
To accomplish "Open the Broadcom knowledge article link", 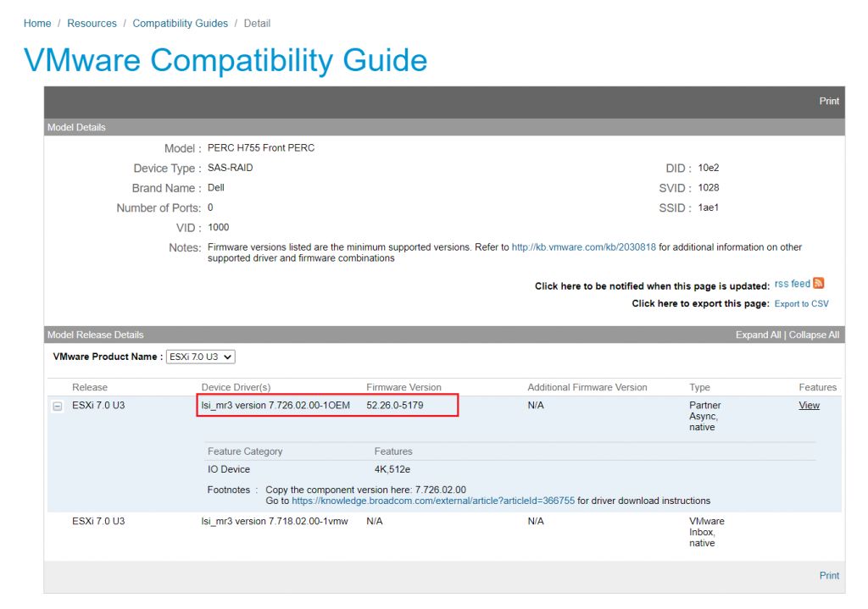I will [x=433, y=501].
